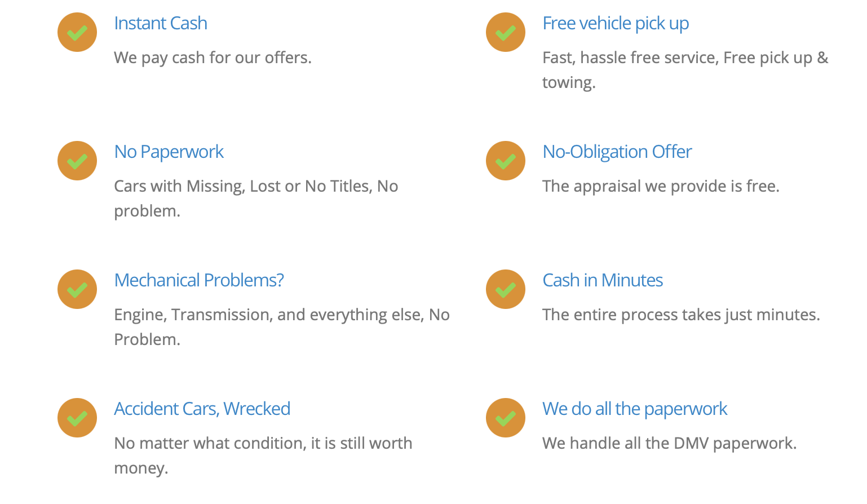Select the checkmark icon beside No-Obligation Offer
The height and width of the screenshot is (504, 867).
(x=506, y=161)
